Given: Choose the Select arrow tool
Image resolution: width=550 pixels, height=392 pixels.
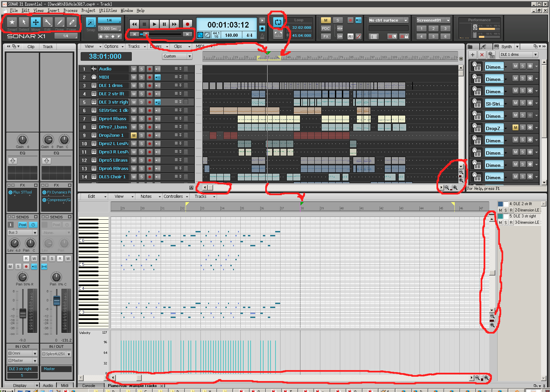Looking at the screenshot, I should [x=24, y=22].
